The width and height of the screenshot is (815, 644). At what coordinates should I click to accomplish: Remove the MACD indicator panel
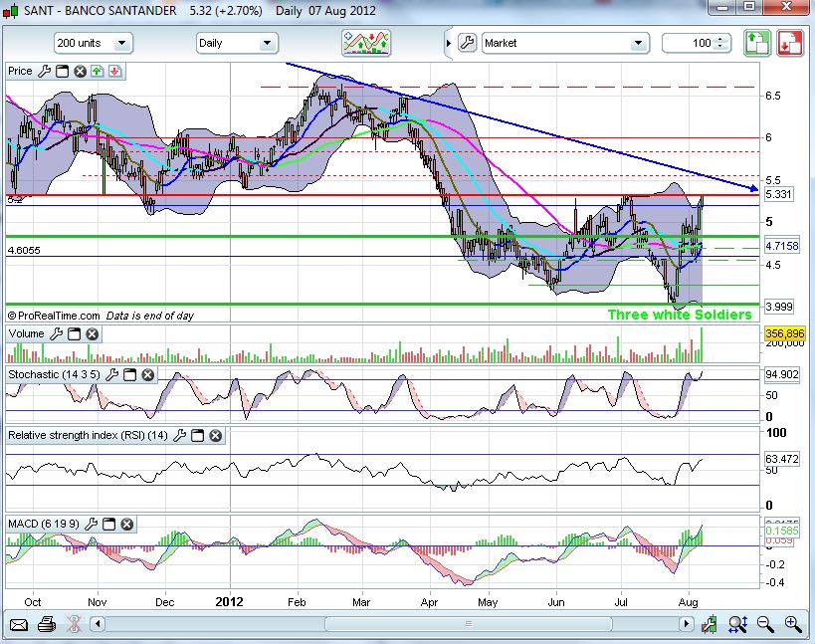pyautogui.click(x=126, y=524)
